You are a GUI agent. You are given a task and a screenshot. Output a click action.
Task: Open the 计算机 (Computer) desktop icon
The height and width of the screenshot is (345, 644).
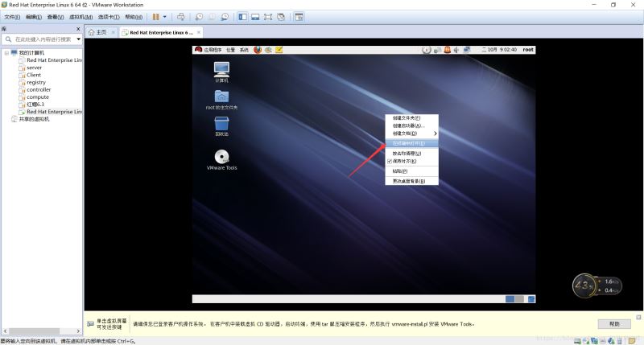click(221, 69)
